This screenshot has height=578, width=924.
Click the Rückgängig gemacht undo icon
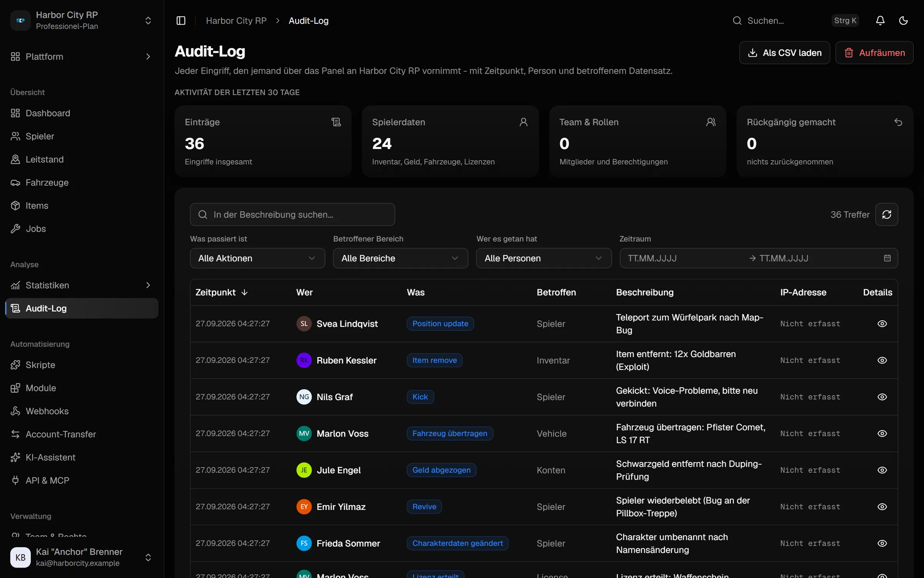click(898, 122)
